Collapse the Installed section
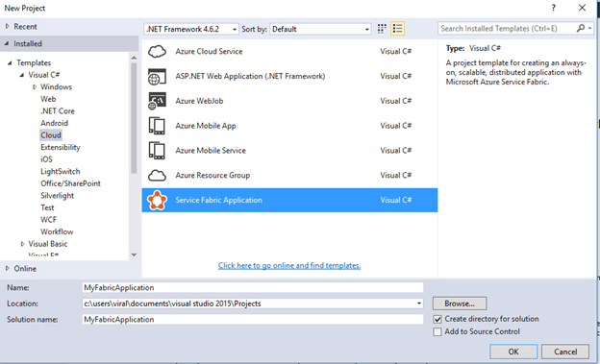Screen dimensions: 600x364 tap(7, 43)
